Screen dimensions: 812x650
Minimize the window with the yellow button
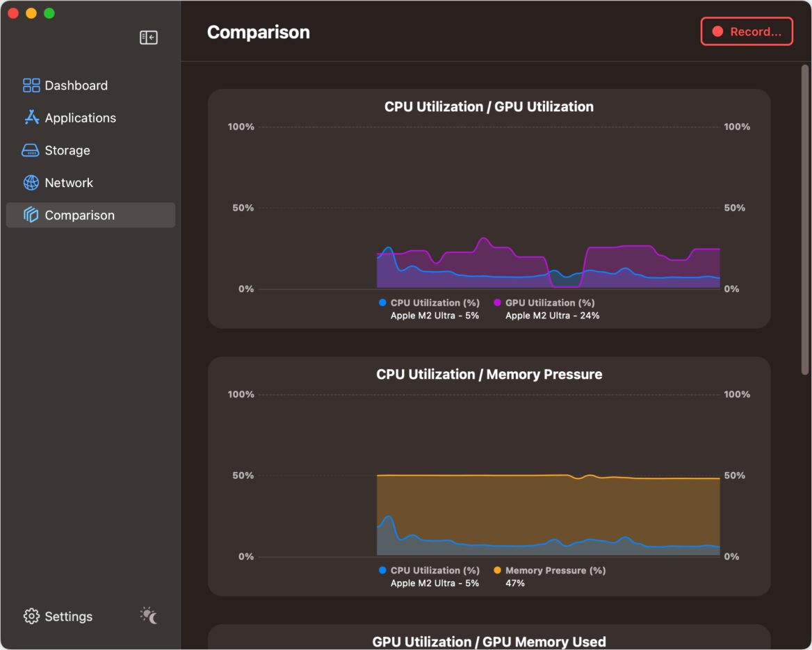(x=31, y=13)
